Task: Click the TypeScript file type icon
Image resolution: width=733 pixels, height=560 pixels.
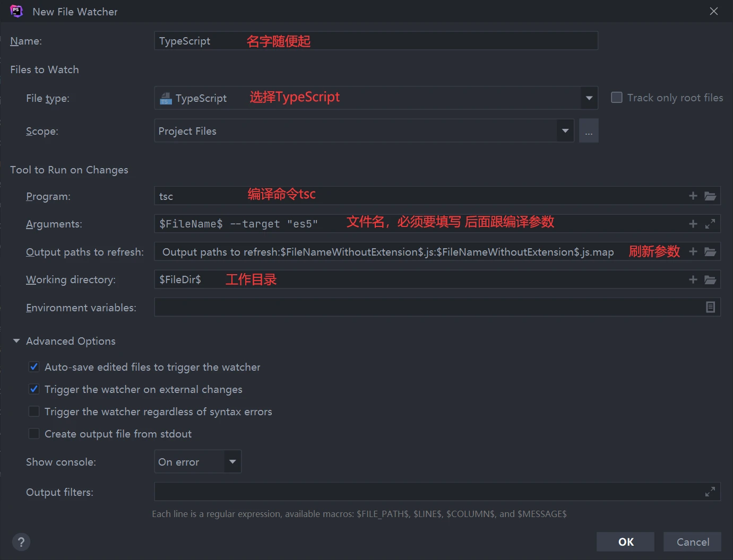Action: tap(165, 98)
